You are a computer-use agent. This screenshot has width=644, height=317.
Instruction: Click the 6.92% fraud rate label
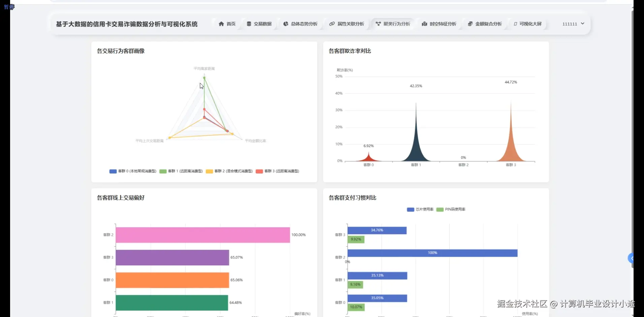coord(368,146)
